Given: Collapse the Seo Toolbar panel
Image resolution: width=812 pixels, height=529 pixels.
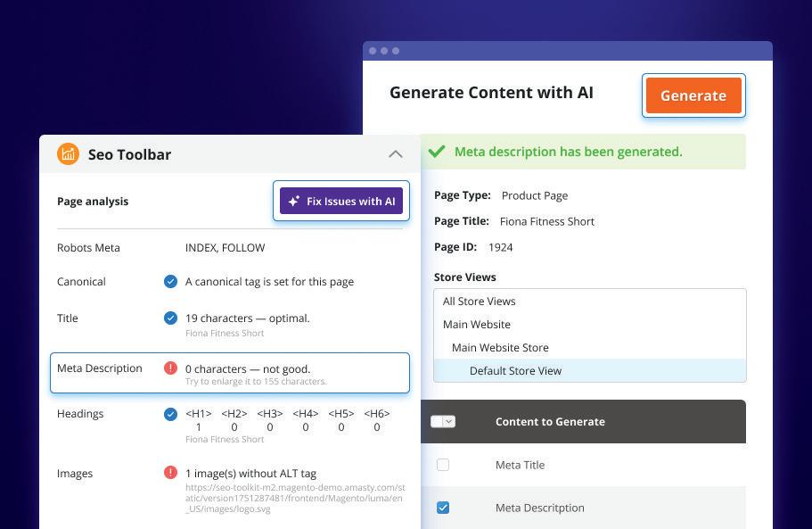Looking at the screenshot, I should coord(396,154).
